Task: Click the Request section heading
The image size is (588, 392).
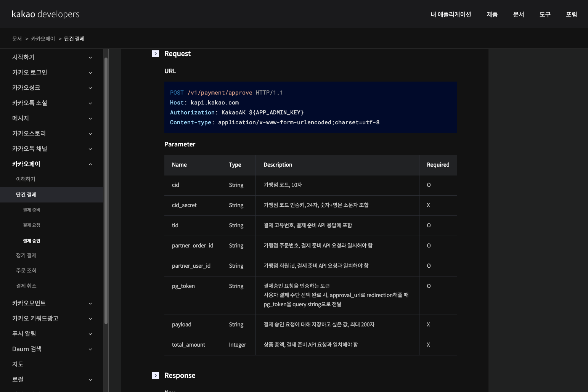Action: pyautogui.click(x=177, y=54)
